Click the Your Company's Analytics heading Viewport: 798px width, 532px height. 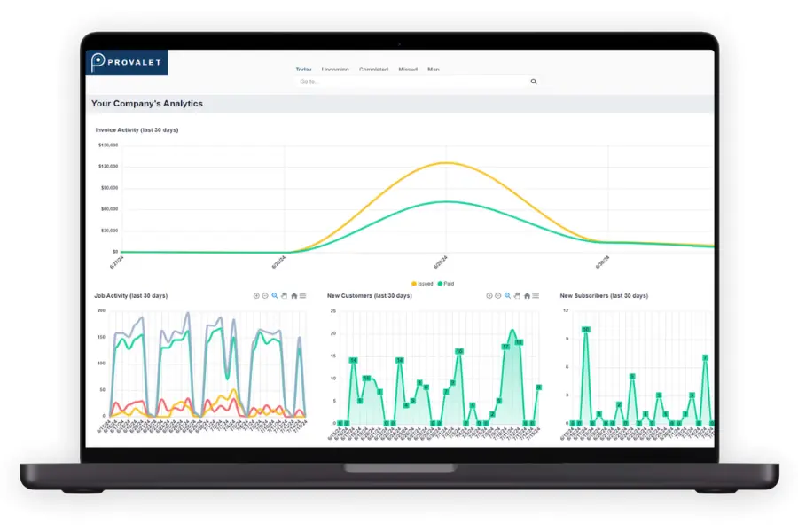[x=147, y=104]
